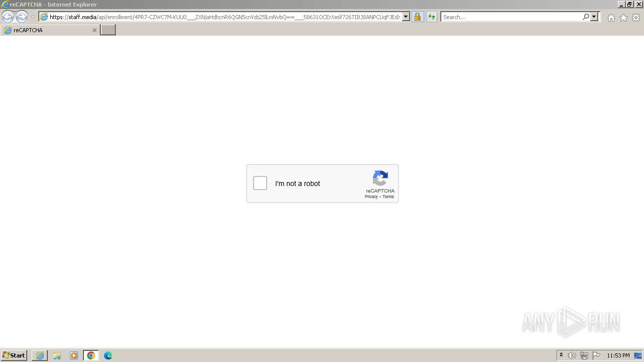Open Favorites star icon
Screen dimensions: 644x362
[x=623, y=18]
